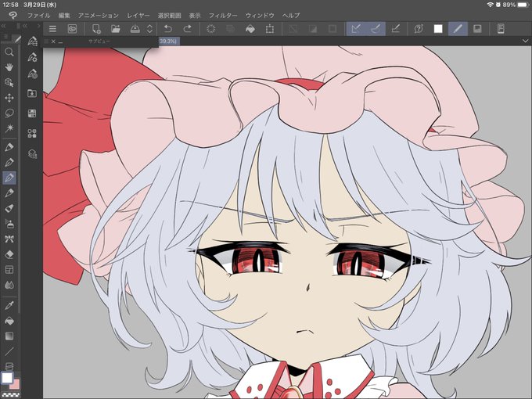Select the Lasso selection tool

point(9,113)
